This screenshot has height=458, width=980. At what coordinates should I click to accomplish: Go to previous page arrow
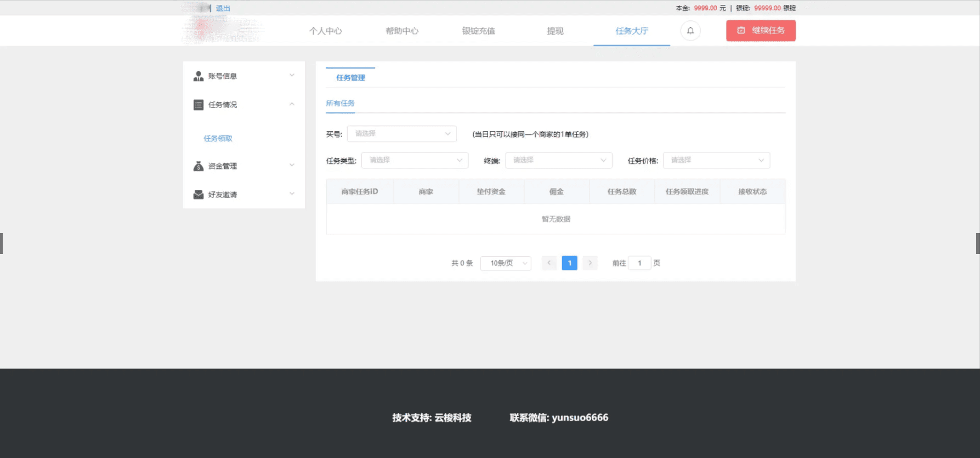549,263
